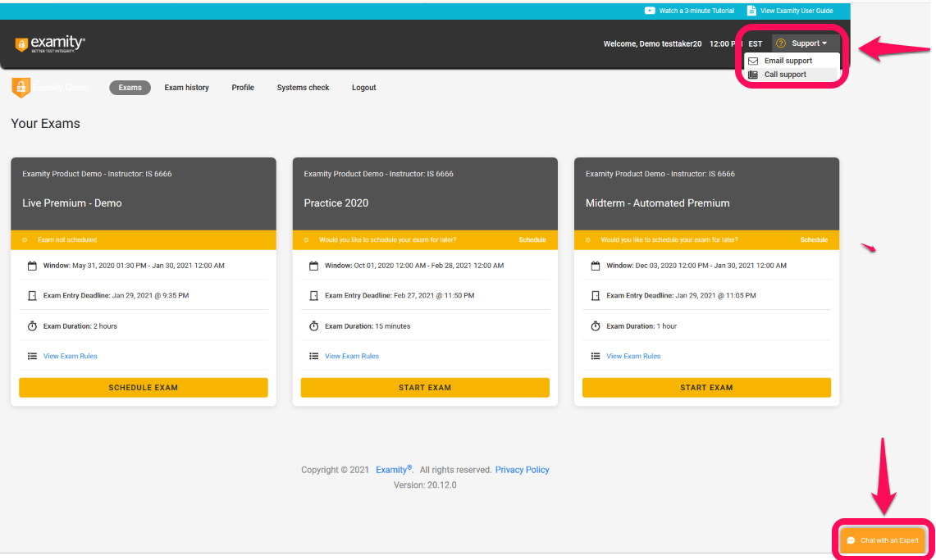Click entry deadline door icon on Midterm card
The height and width of the screenshot is (560, 936).
(x=595, y=295)
